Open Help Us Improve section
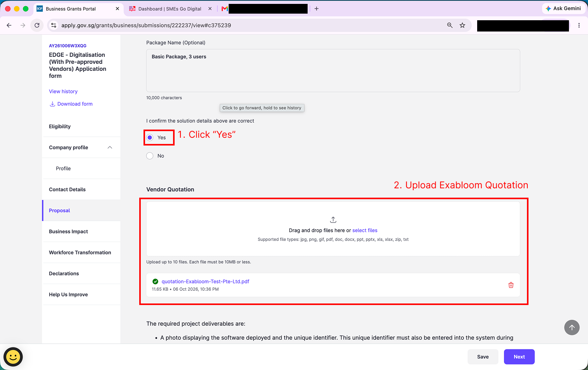The width and height of the screenshot is (588, 370). coord(68,295)
